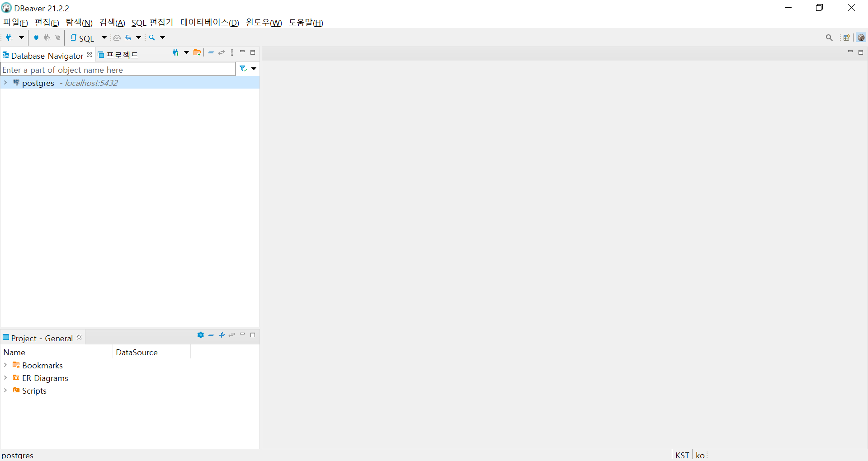This screenshot has width=868, height=461.
Task: Open the 파일(F) menu
Action: [16, 23]
